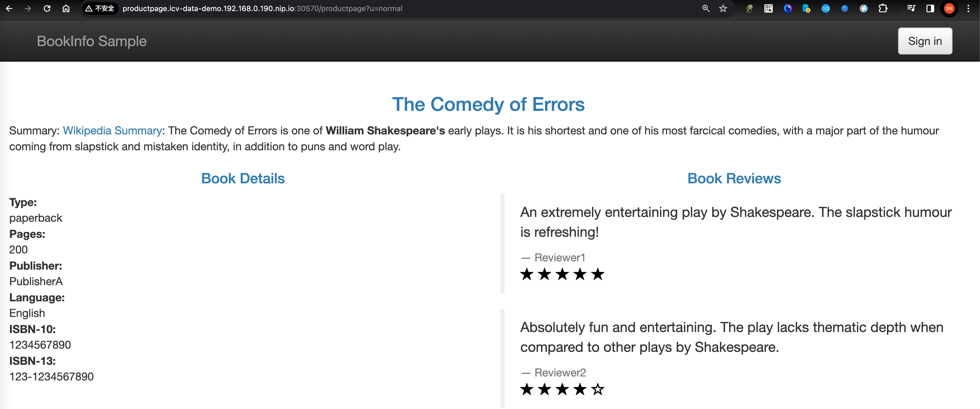Screen dimensions: 980x409
Task: Click the PublisherA value
Action: point(36,281)
